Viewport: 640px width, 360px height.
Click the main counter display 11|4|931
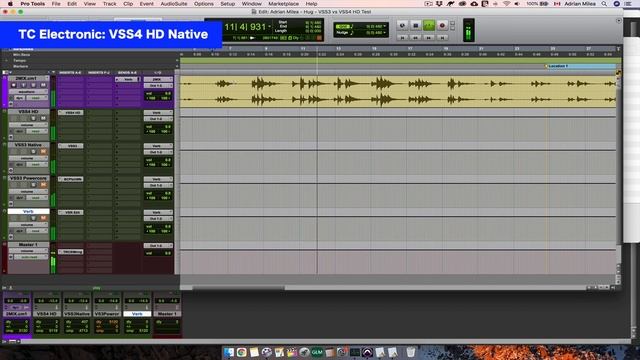(x=245, y=27)
